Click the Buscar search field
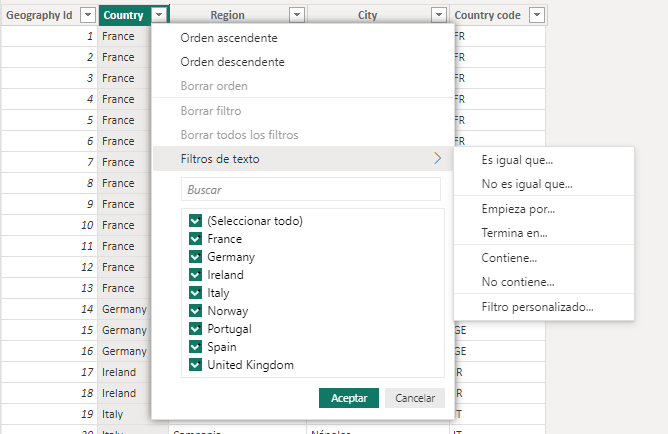Viewport: 668px width, 434px height. pos(310,189)
